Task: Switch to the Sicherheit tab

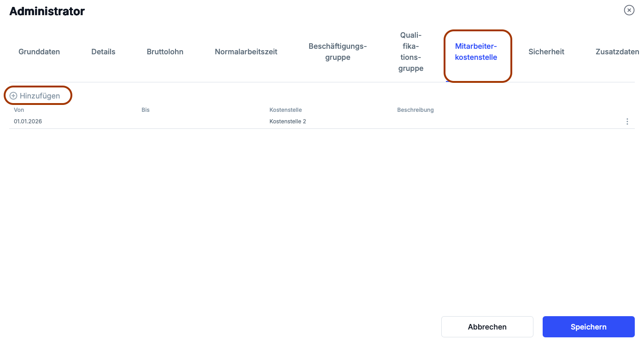Action: point(546,52)
